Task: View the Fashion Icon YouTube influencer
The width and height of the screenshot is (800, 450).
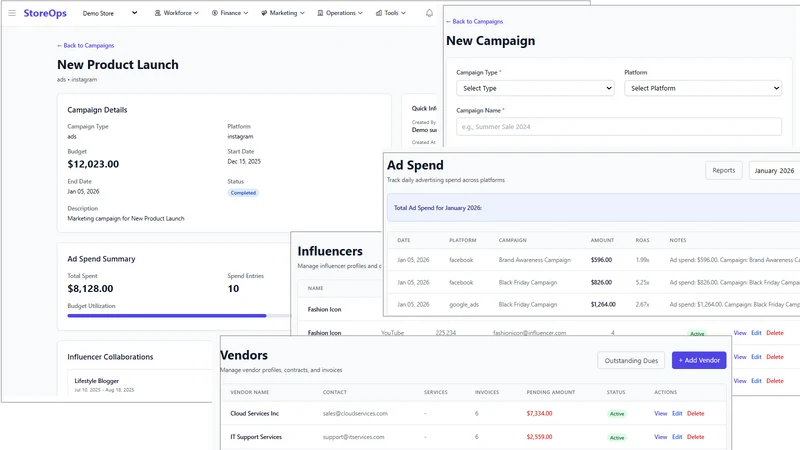Action: 740,333
